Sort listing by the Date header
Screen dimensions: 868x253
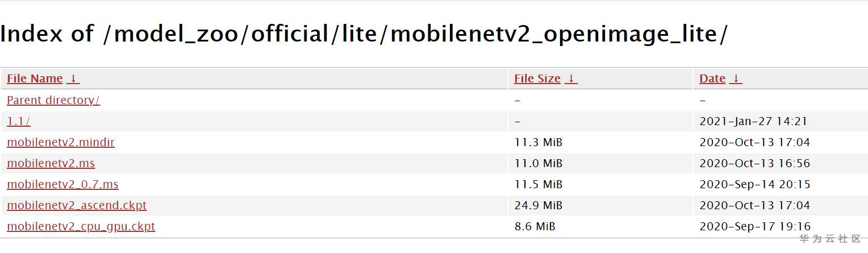coord(712,79)
